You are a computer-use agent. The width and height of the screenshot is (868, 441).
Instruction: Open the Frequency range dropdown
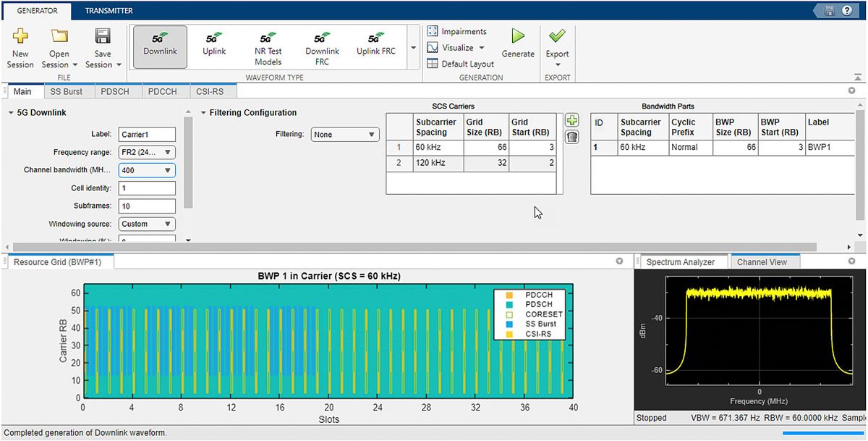click(x=147, y=152)
